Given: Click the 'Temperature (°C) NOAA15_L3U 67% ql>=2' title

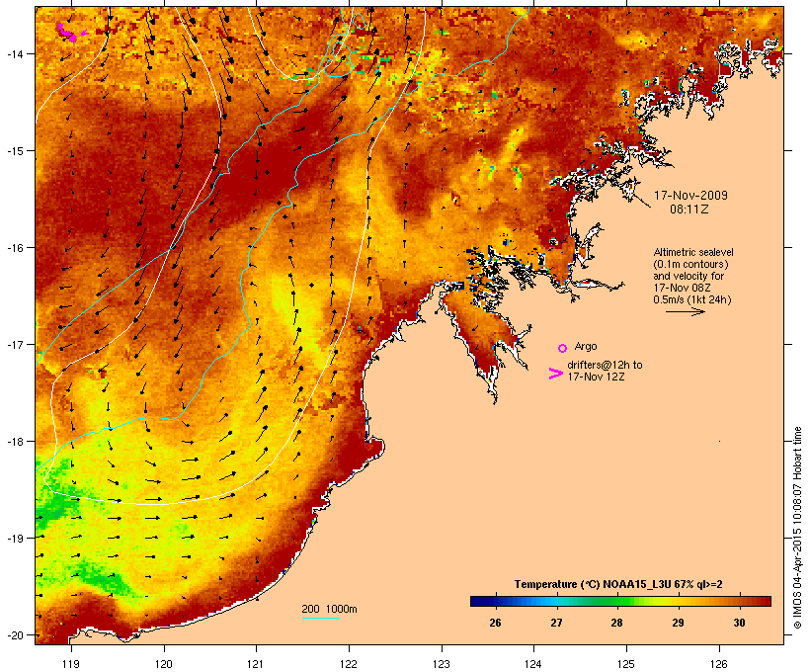Looking at the screenshot, I should click(618, 585).
